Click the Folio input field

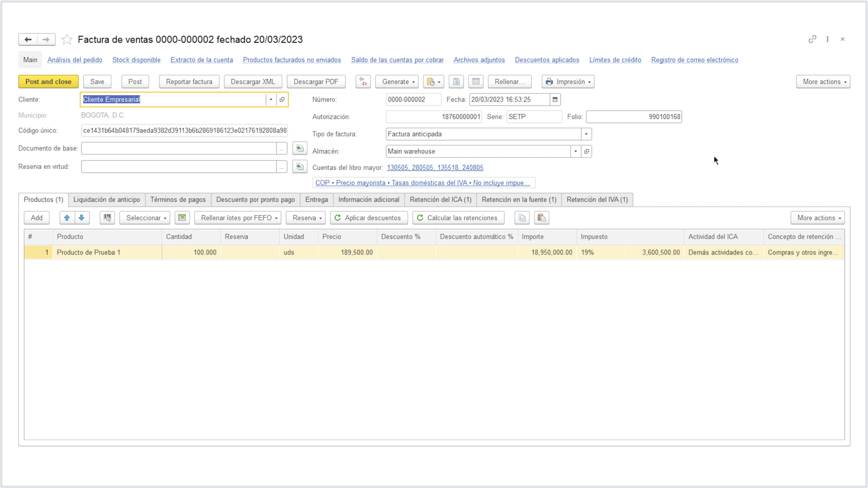coord(633,117)
